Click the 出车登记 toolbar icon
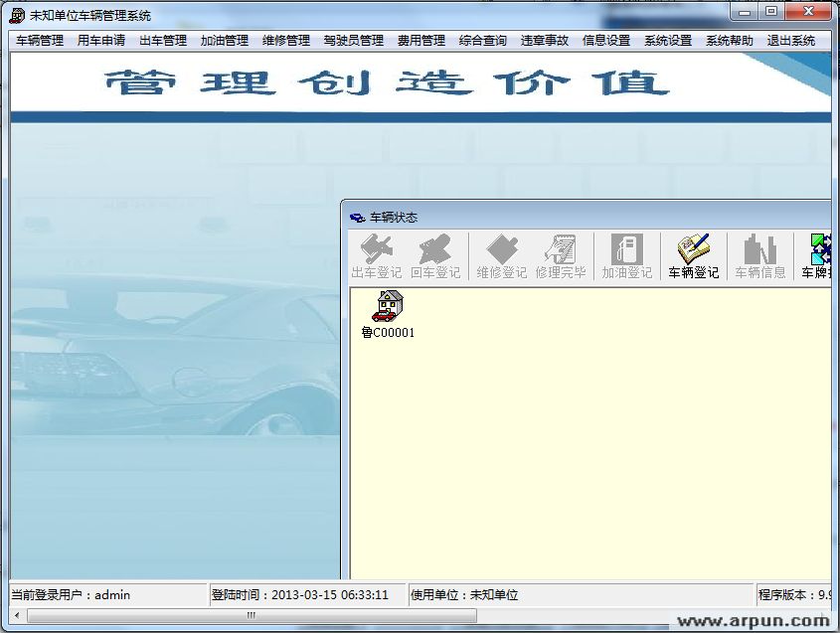Viewport: 840px width, 633px height. click(377, 255)
